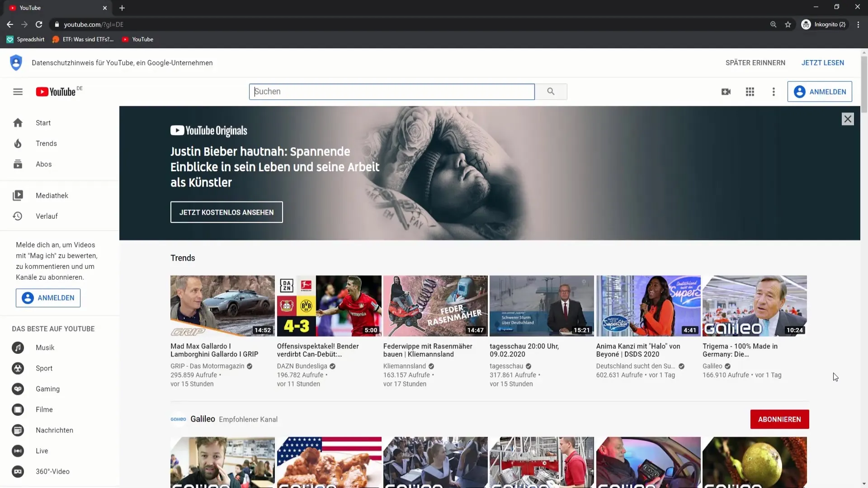Open the GRIP - Das Motormagazin channel link
This screenshot has height=488, width=868.
coord(208,366)
